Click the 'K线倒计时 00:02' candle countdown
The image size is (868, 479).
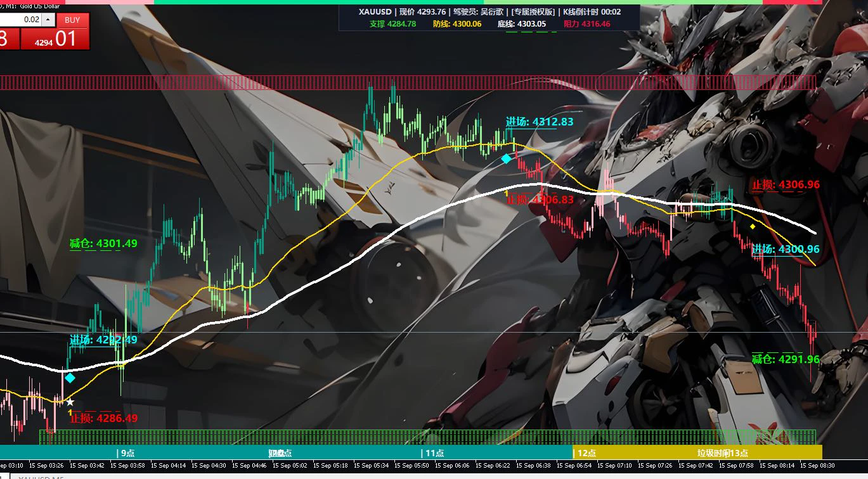592,11
